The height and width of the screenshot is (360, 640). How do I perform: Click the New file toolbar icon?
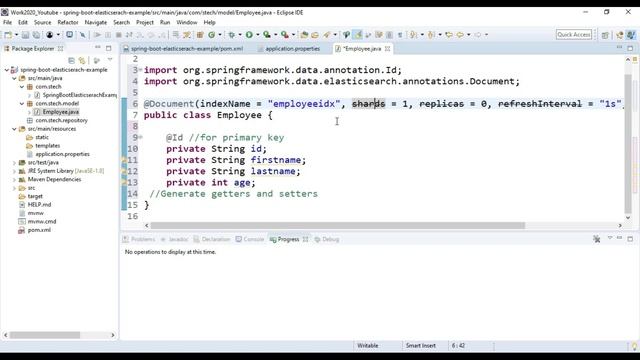coord(8,35)
